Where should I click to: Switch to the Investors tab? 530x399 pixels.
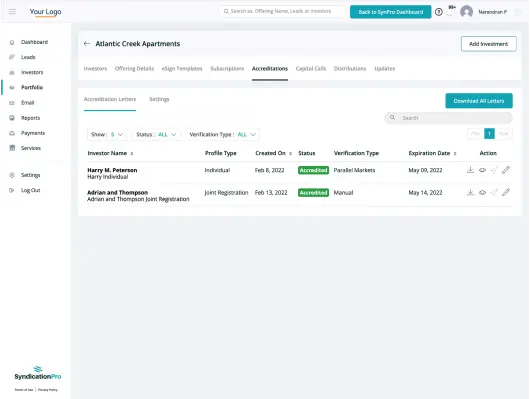point(95,69)
